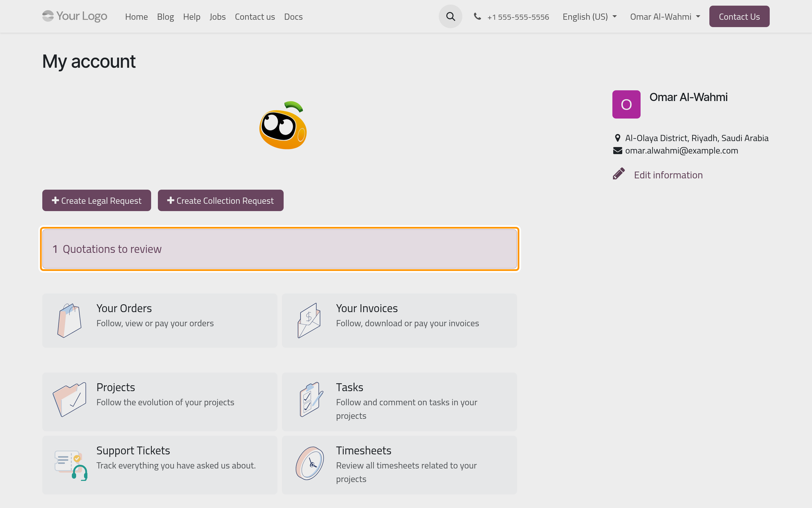Click the Timesheets clock icon

pyautogui.click(x=310, y=463)
